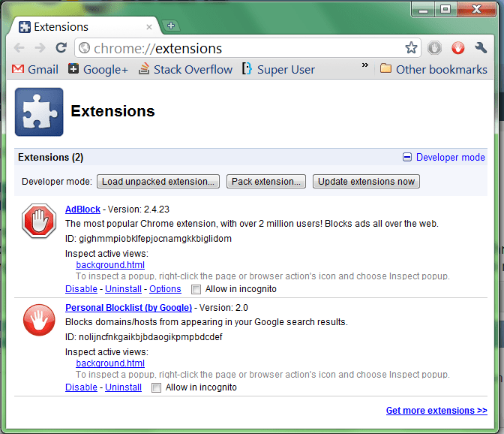Disable the AdBlock extension
The image size is (504, 434).
point(81,289)
